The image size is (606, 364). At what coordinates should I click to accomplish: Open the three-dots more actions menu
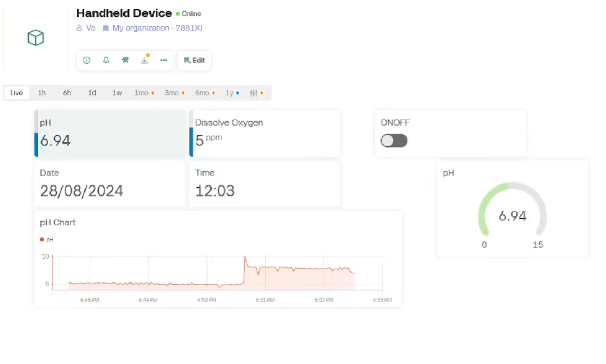(x=164, y=60)
